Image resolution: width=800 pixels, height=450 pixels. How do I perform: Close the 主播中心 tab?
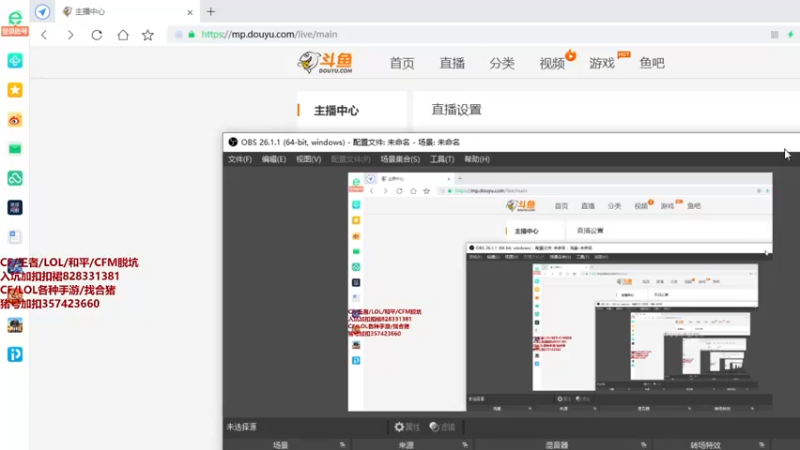tap(190, 12)
